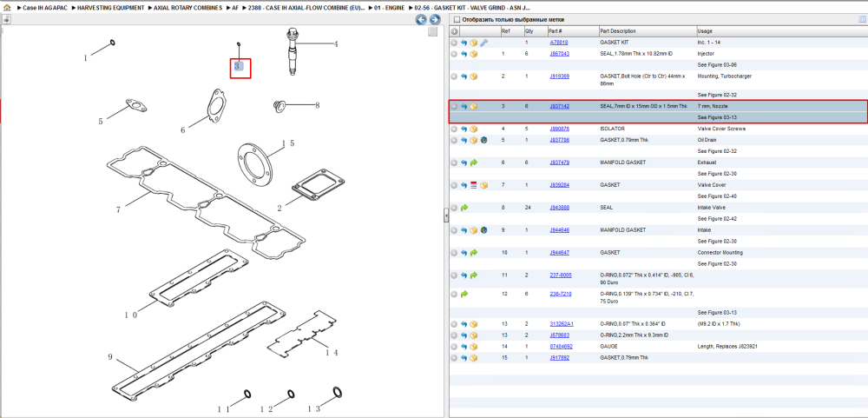Click the 'ISOLATOR' part description

click(x=612, y=129)
